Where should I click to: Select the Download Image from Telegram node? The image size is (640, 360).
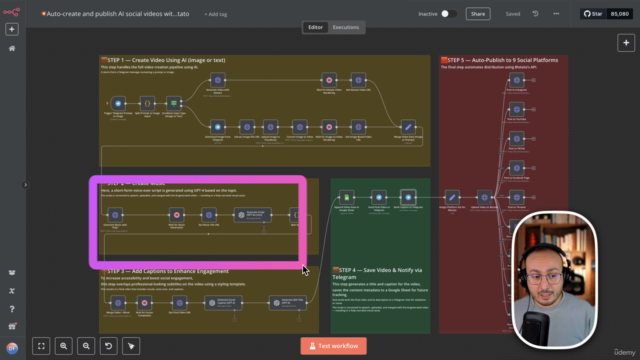(218, 127)
